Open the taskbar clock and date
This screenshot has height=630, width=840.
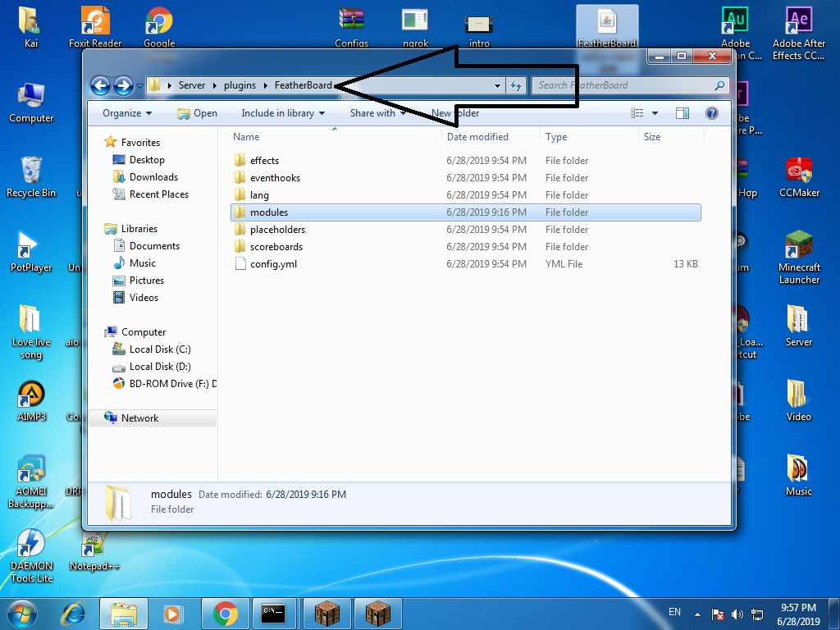click(x=799, y=614)
